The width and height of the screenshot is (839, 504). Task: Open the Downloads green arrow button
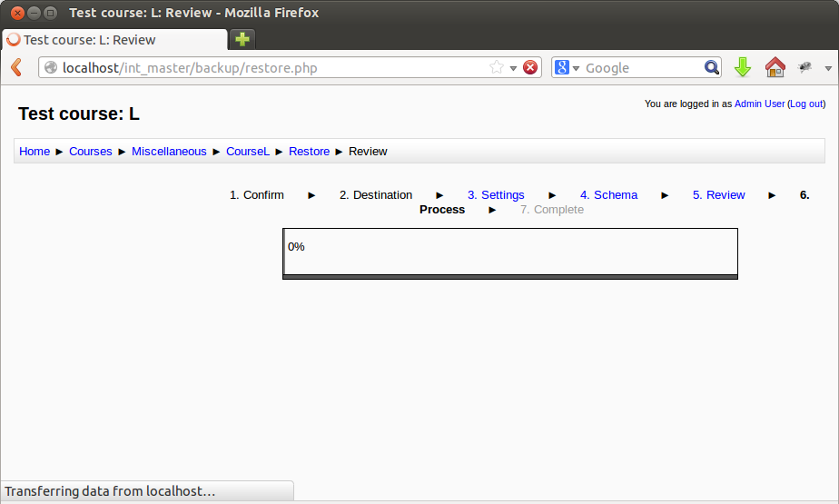click(743, 67)
